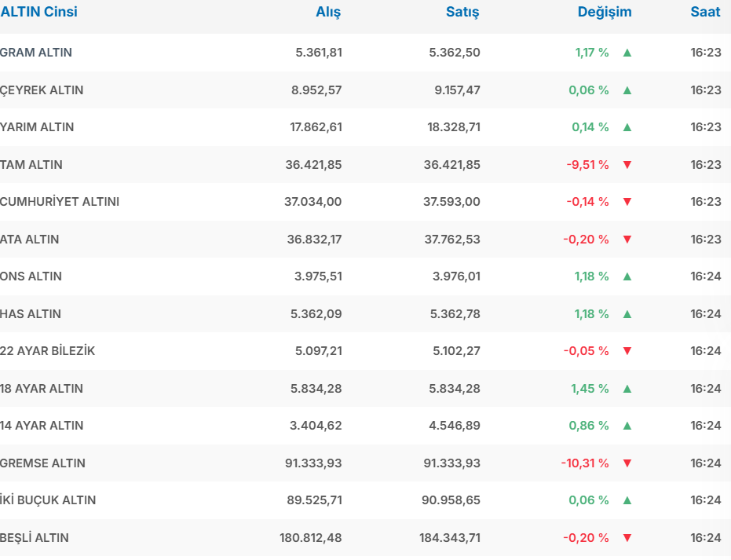
Task: Click the up arrow in ONS ALTIN row
Action: (x=627, y=276)
